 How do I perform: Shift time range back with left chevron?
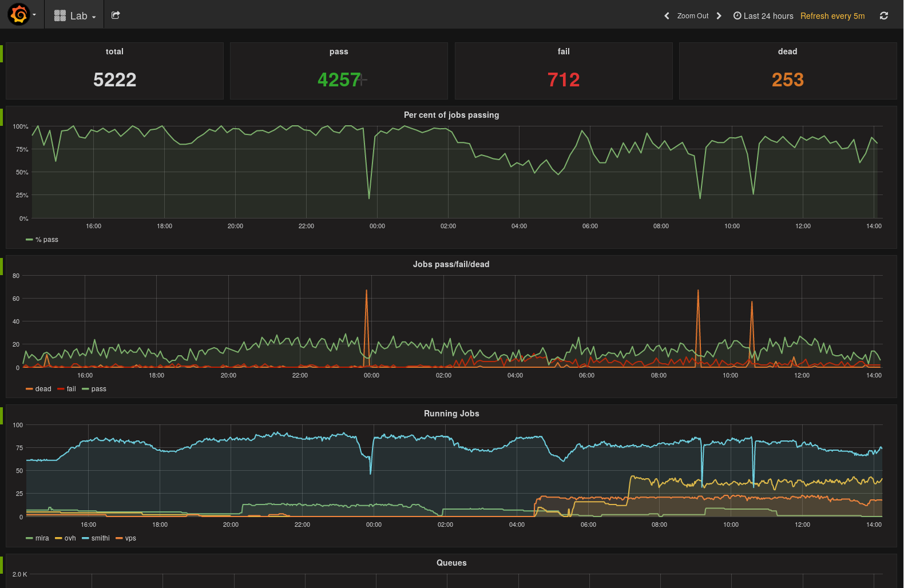667,16
